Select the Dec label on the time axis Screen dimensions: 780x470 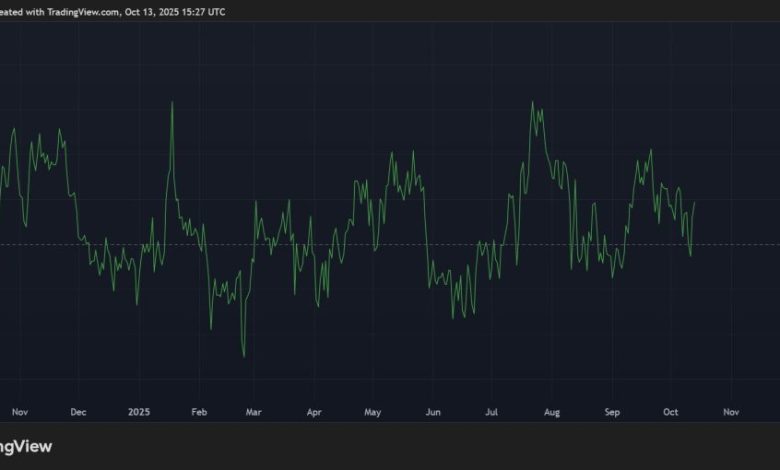(78, 412)
